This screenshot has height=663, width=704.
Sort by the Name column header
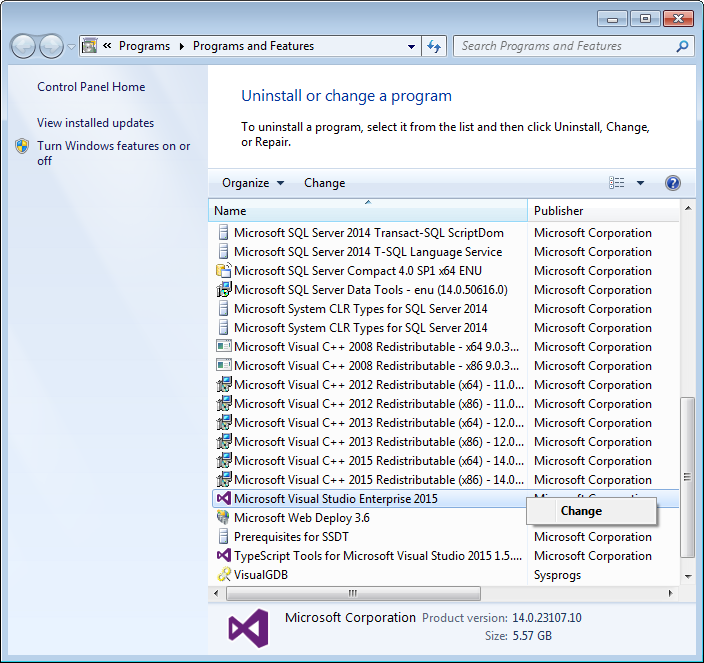[368, 211]
